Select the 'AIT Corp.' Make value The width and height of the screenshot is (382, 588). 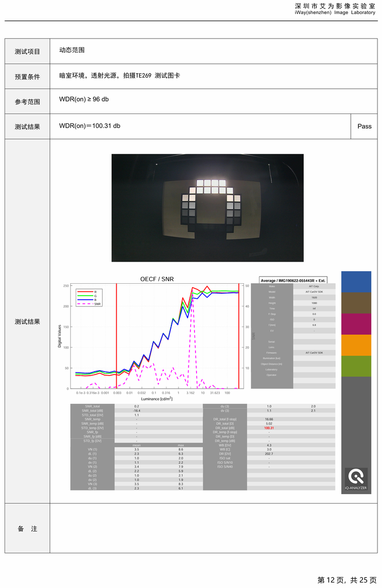coord(314,286)
